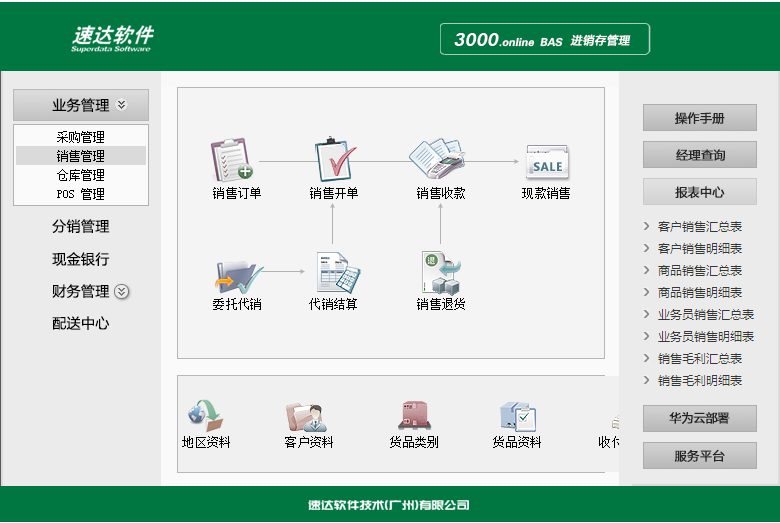The image size is (780, 523).
Task: Click the 服务平台 button
Action: pyautogui.click(x=699, y=455)
